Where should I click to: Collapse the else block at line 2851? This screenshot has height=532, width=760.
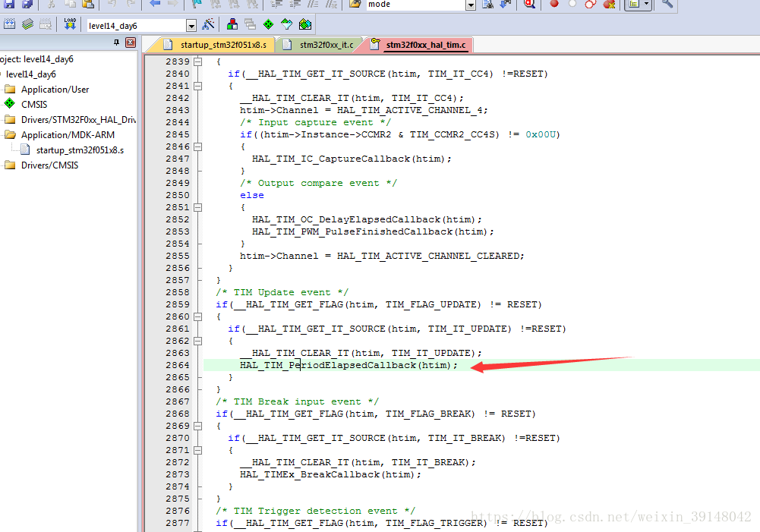point(197,207)
